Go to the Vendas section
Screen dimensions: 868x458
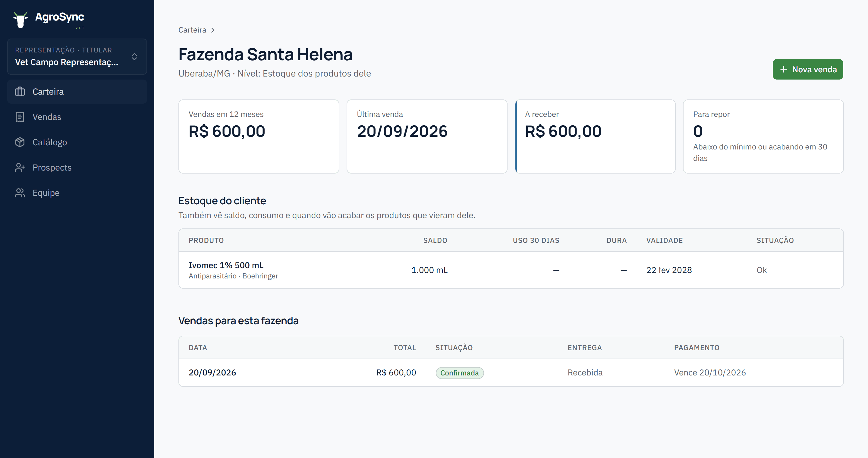(x=77, y=117)
